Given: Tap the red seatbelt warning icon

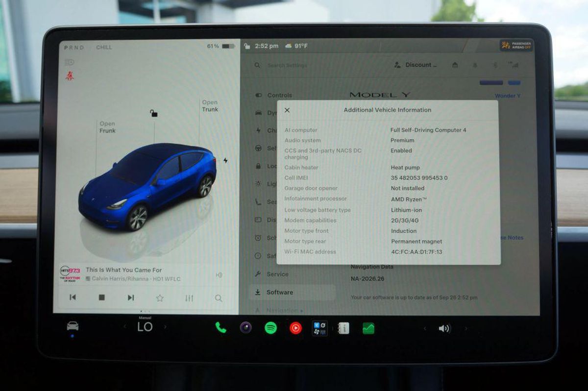Looking at the screenshot, I should (70, 76).
